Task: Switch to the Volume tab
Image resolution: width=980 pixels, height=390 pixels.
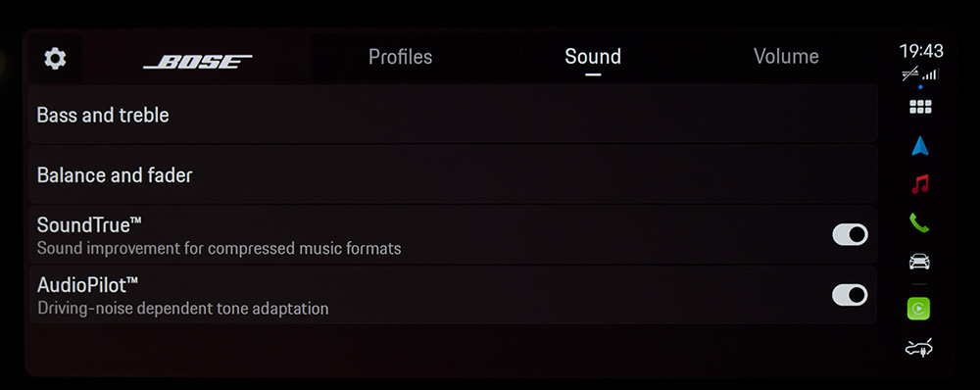Action: tap(786, 57)
